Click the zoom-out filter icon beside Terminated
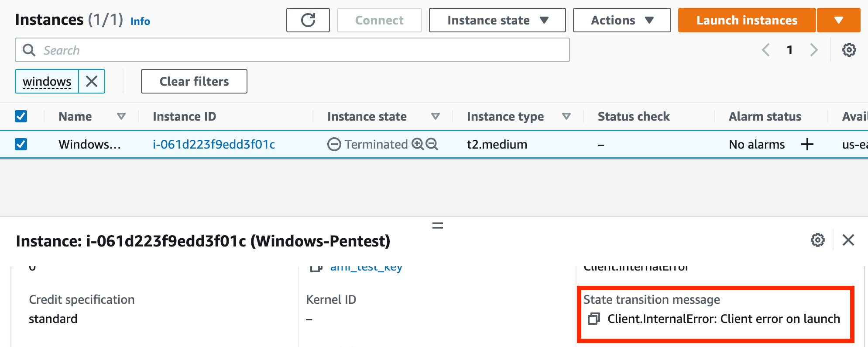The width and height of the screenshot is (868, 347). point(432,144)
